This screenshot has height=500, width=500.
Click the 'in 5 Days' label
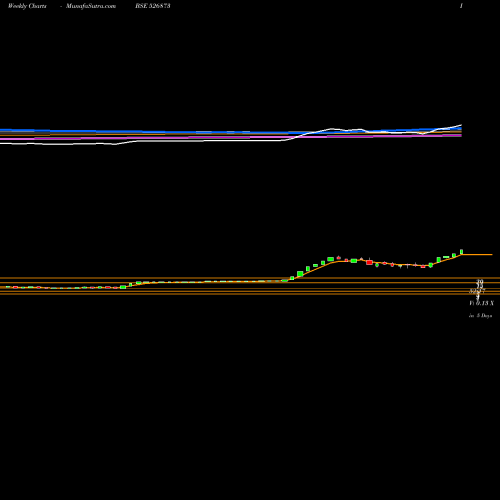point(481,315)
